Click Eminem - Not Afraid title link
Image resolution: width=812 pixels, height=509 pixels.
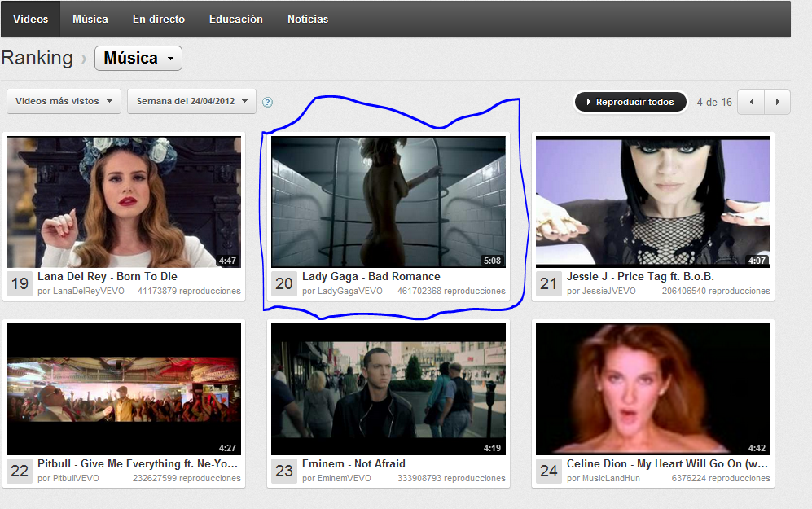[353, 464]
